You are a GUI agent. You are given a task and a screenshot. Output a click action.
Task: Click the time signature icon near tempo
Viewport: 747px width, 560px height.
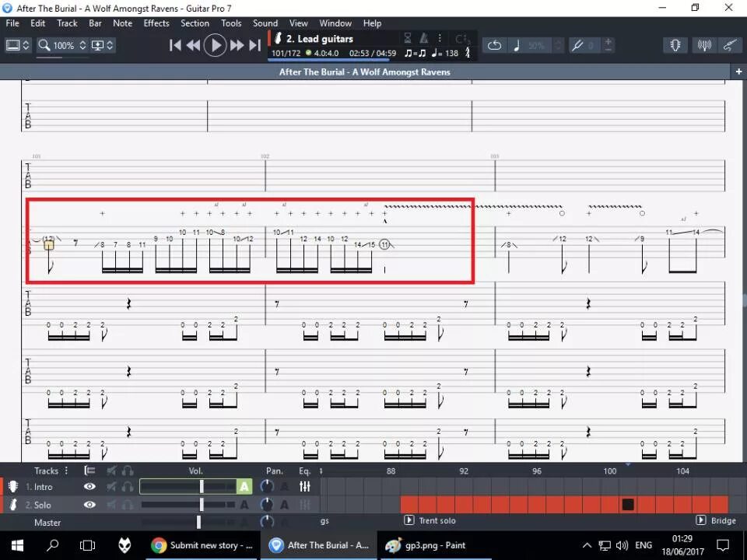[468, 52]
